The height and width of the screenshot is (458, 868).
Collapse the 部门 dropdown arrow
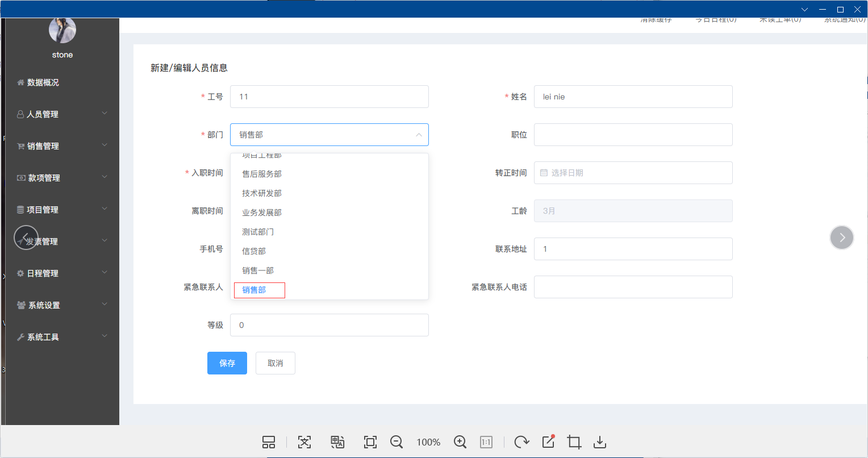click(419, 135)
